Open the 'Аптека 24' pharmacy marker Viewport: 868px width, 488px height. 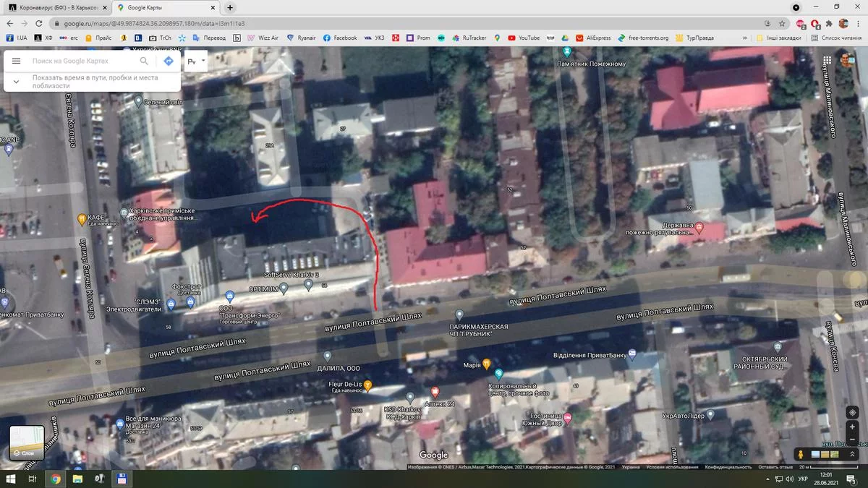coord(435,391)
